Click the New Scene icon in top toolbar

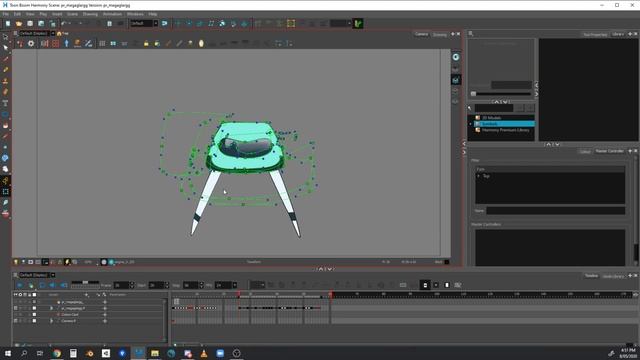click(8, 24)
